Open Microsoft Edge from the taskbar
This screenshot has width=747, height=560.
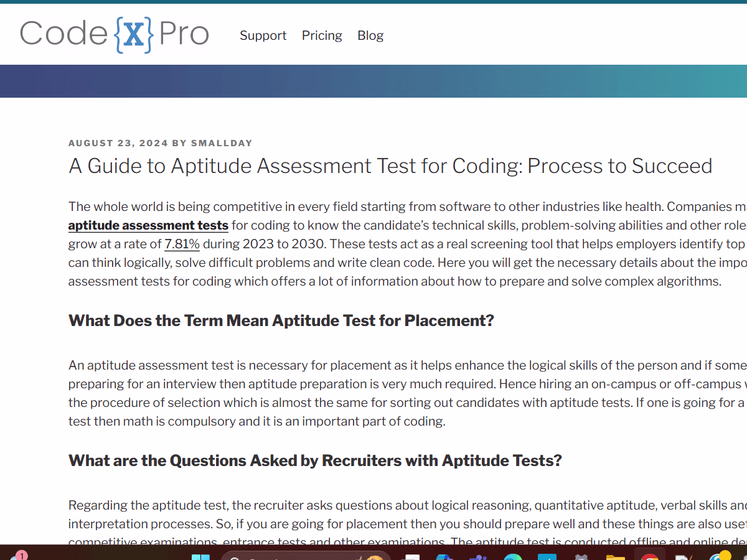click(512, 556)
